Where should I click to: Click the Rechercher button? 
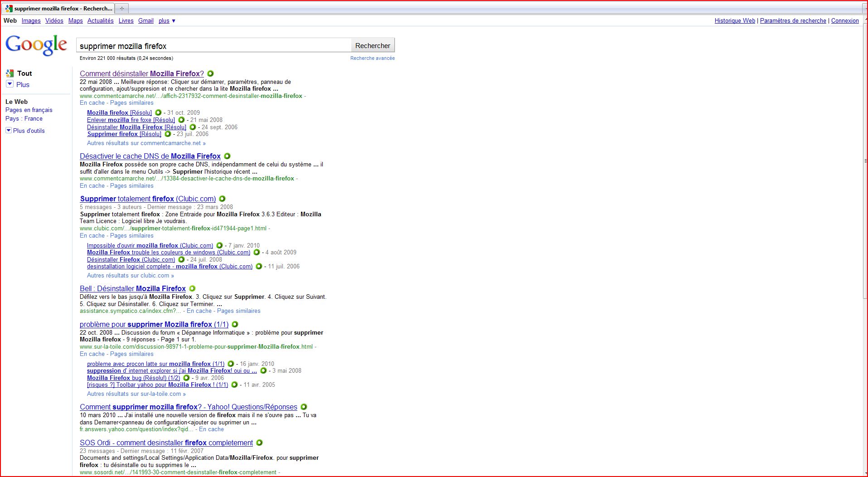pos(373,46)
